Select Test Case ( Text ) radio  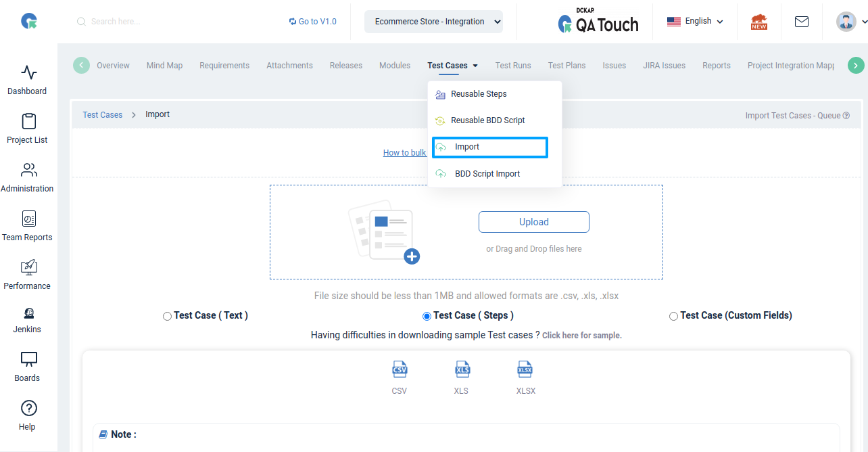pyautogui.click(x=167, y=316)
